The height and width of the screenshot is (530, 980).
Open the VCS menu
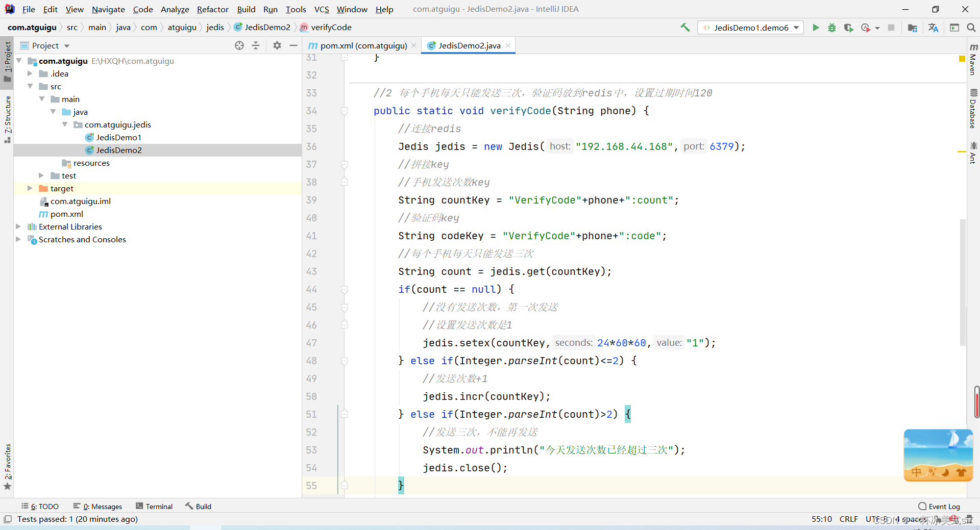click(x=322, y=9)
